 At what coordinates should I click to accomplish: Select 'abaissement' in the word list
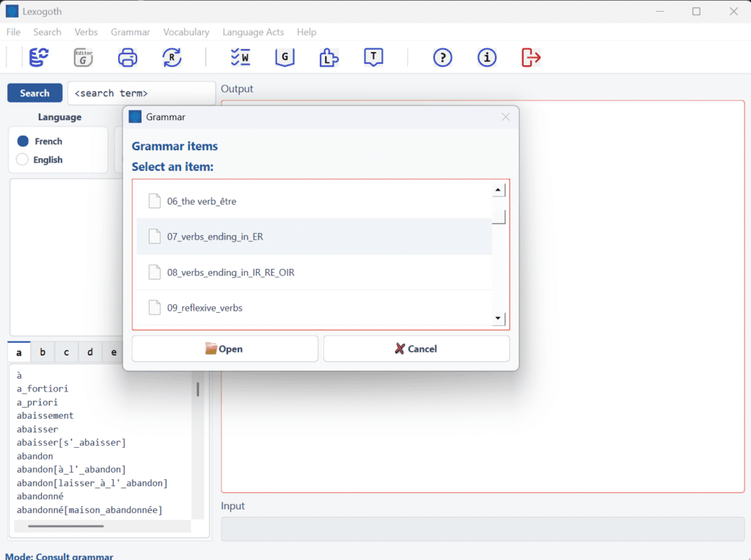coord(45,416)
